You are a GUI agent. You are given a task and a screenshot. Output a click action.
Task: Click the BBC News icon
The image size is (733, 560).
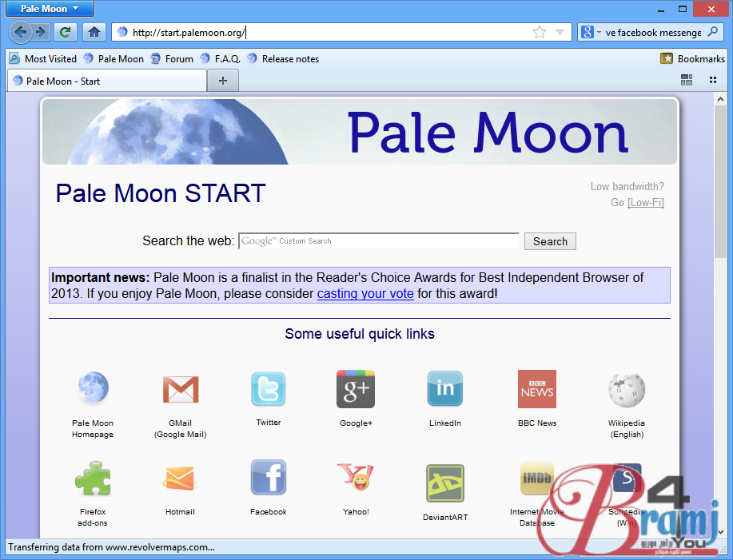(x=536, y=389)
